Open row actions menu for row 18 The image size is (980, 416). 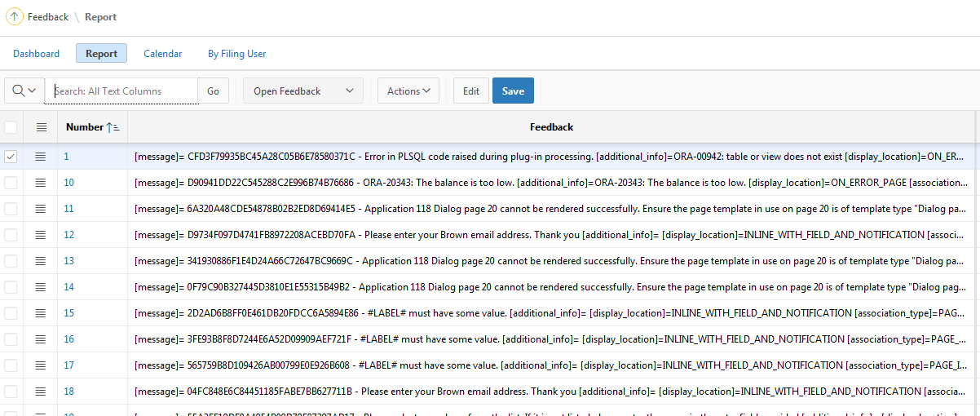tap(41, 392)
